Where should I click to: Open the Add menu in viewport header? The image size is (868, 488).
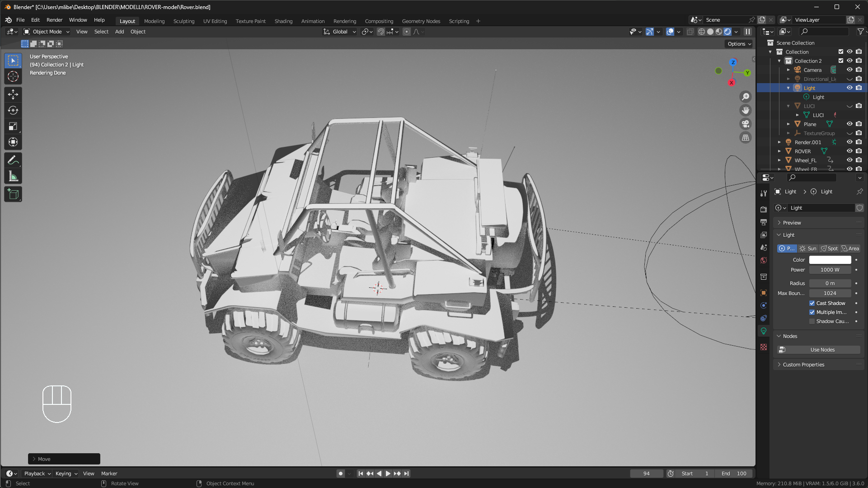click(x=119, y=32)
